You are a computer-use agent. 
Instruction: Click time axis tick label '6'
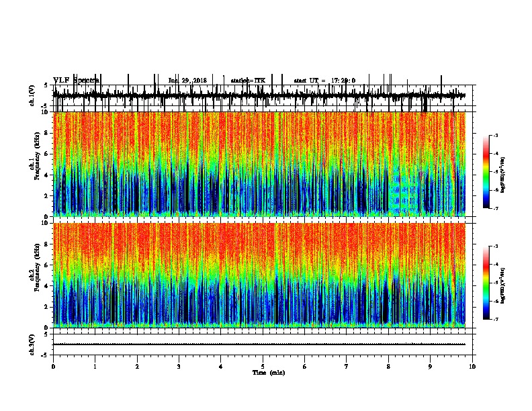pos(304,367)
